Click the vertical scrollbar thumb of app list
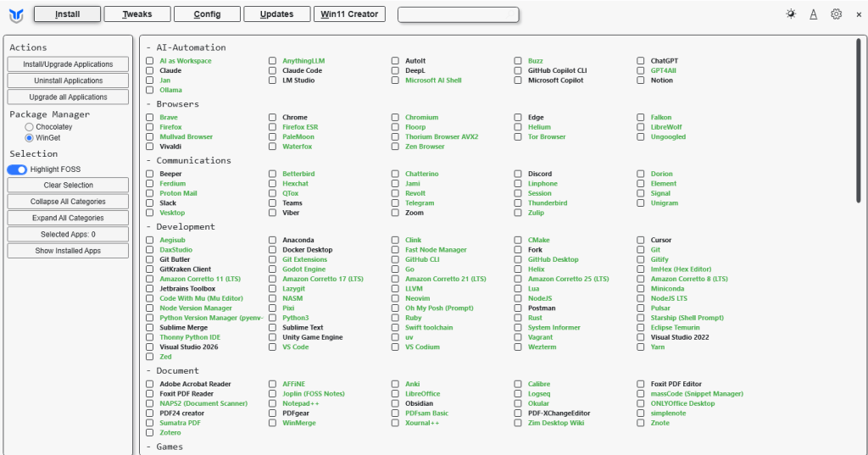The width and height of the screenshot is (868, 455). [x=859, y=120]
